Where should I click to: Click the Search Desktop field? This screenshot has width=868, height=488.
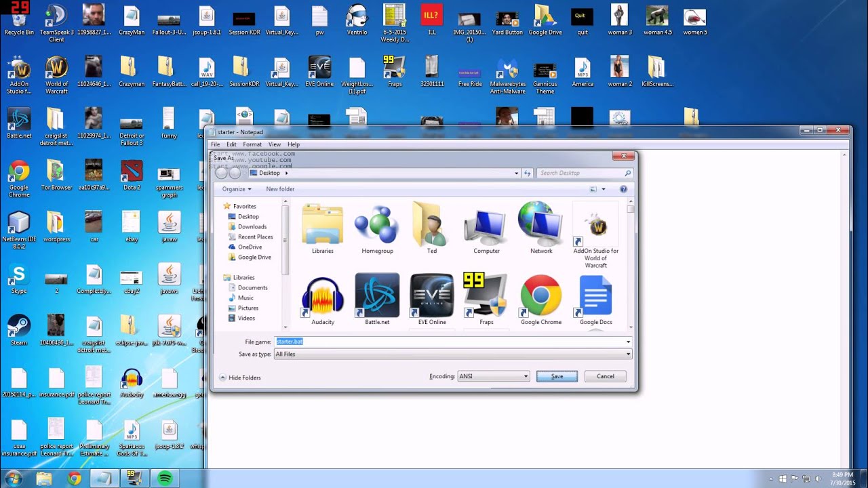[x=585, y=173]
